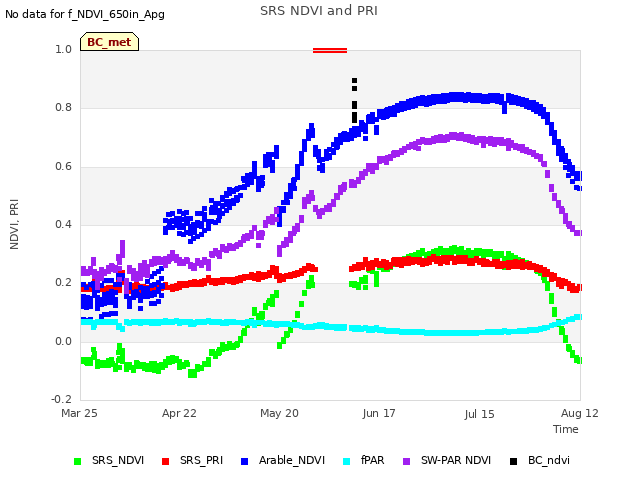Toggle the fPAR legend label
640x480 pixels.
click(x=373, y=460)
